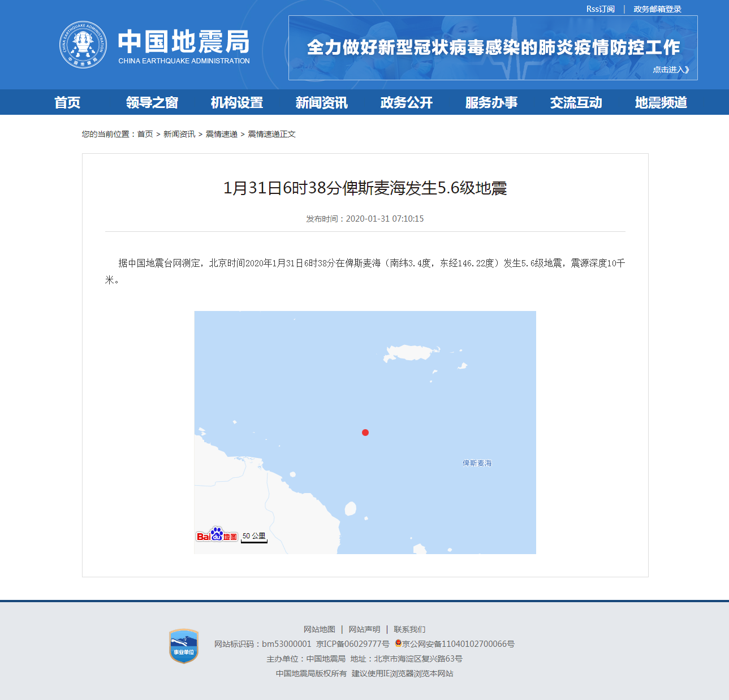Click the China Earthquake Administration emblem logo
This screenshot has height=700, width=729.
pyautogui.click(x=83, y=45)
